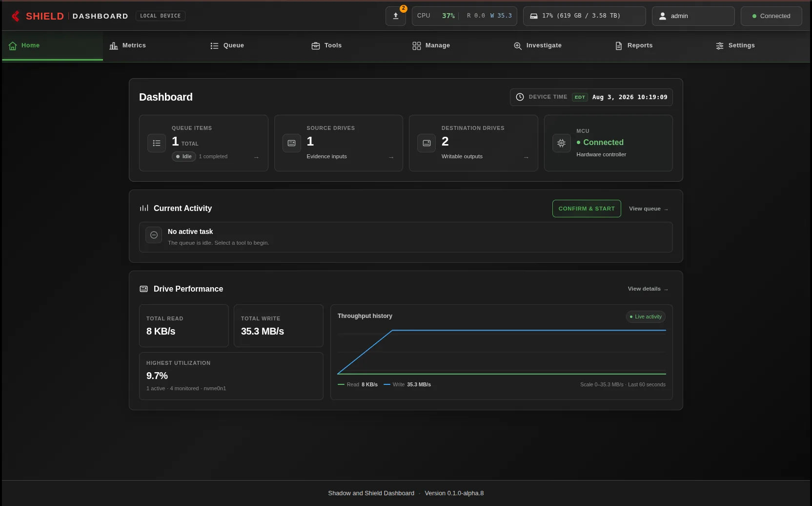
Task: Click the No active task circle icon
Action: click(x=154, y=235)
